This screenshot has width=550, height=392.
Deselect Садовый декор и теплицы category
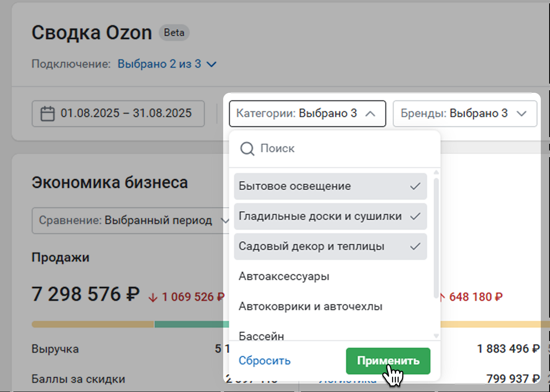click(311, 247)
